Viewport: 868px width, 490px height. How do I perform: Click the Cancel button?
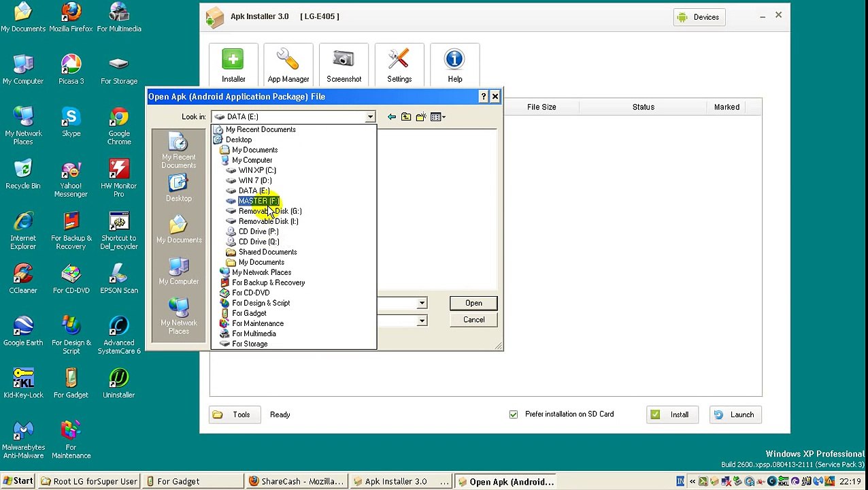473,320
